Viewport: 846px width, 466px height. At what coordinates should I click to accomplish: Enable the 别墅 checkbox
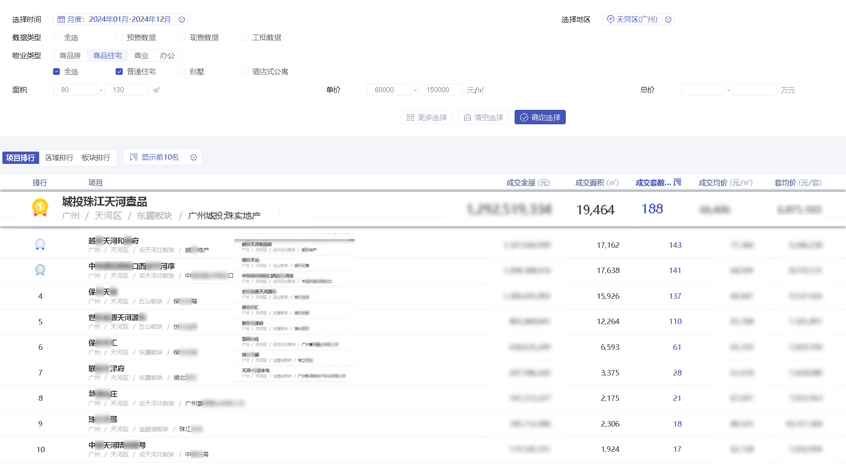(x=182, y=72)
